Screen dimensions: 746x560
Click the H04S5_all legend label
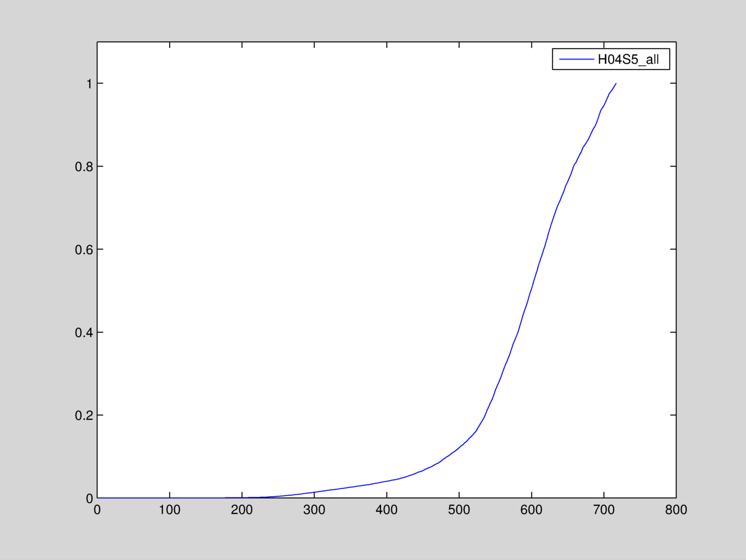[x=628, y=60]
